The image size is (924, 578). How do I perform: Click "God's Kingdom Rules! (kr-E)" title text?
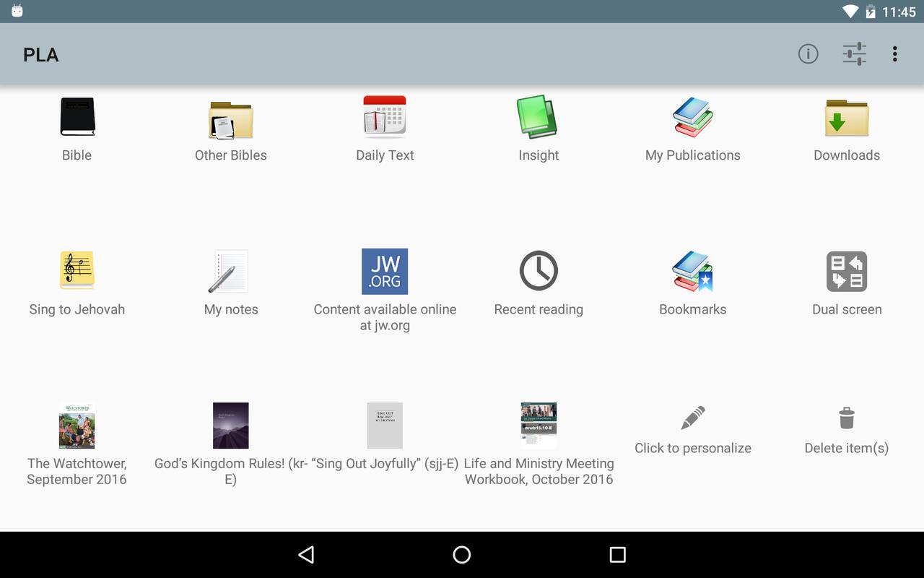pos(231,471)
